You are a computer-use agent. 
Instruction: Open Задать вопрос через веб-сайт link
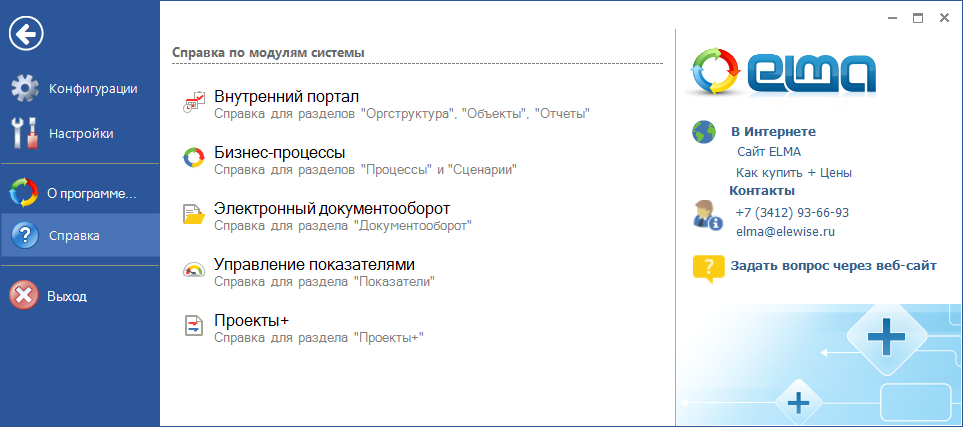[x=833, y=266]
